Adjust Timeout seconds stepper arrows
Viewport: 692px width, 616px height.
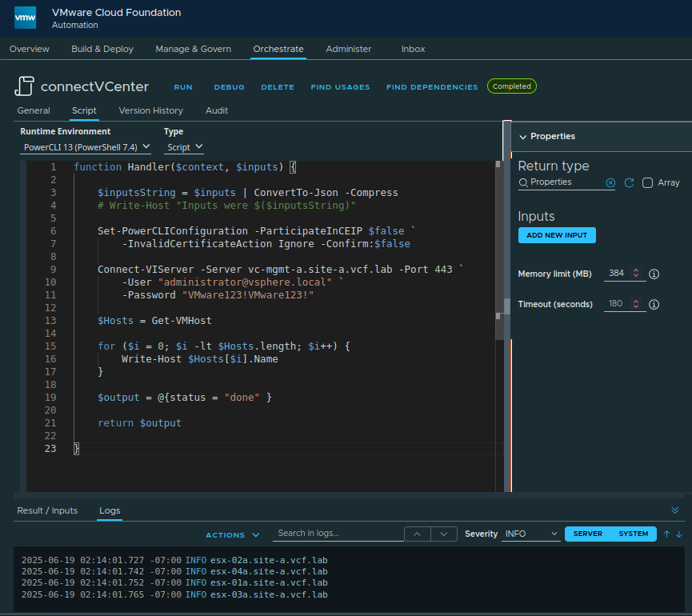pos(636,303)
